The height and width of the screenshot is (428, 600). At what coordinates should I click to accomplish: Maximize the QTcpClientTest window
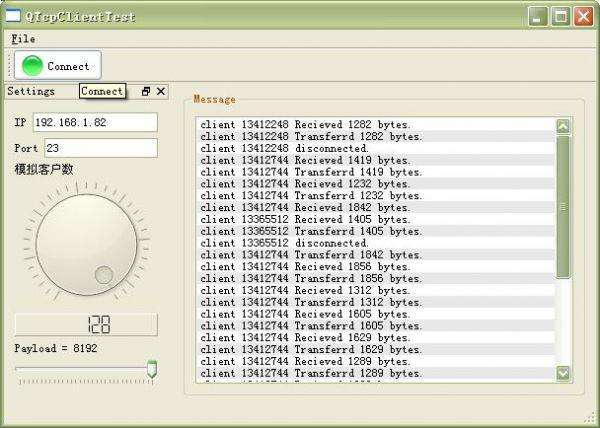coord(561,16)
